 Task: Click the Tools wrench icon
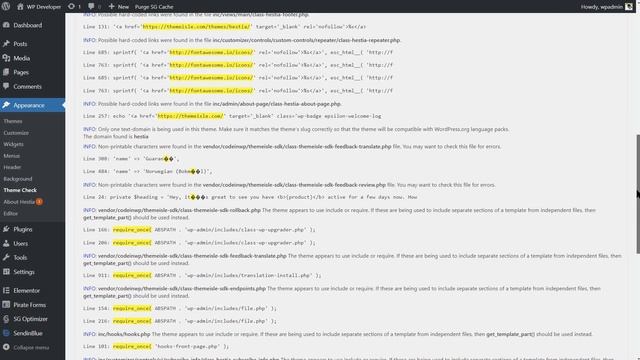(x=6, y=257)
